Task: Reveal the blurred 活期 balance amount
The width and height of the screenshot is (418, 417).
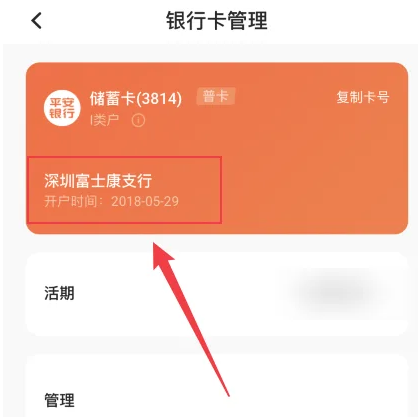Action: pyautogui.click(x=337, y=293)
